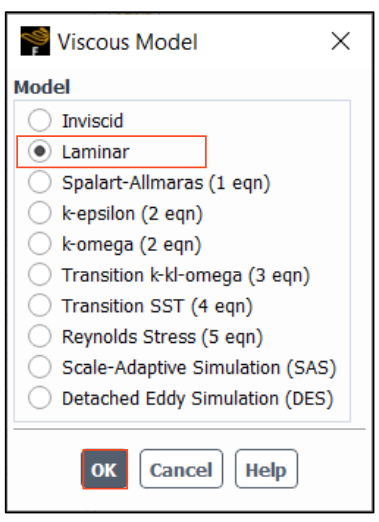Click the Reynolds Stress text label

coord(129,337)
